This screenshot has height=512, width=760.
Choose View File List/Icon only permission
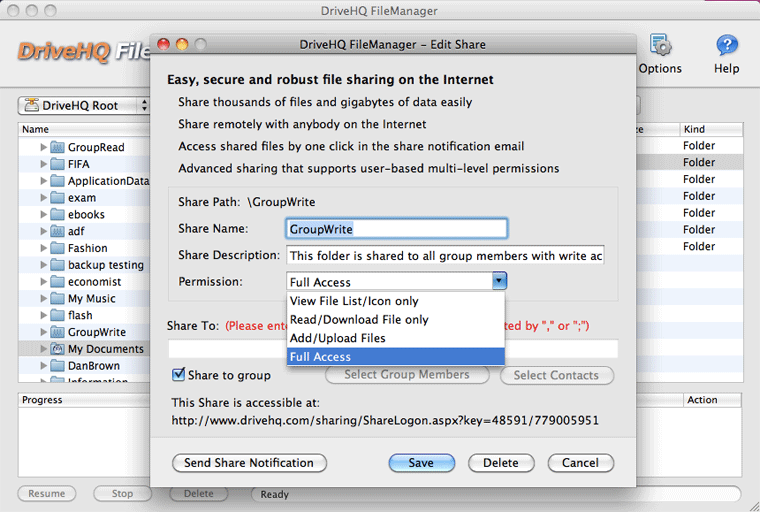click(396, 301)
